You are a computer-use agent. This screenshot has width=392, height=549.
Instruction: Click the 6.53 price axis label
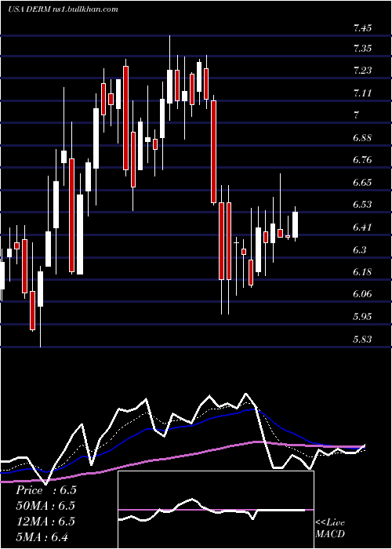coord(362,205)
